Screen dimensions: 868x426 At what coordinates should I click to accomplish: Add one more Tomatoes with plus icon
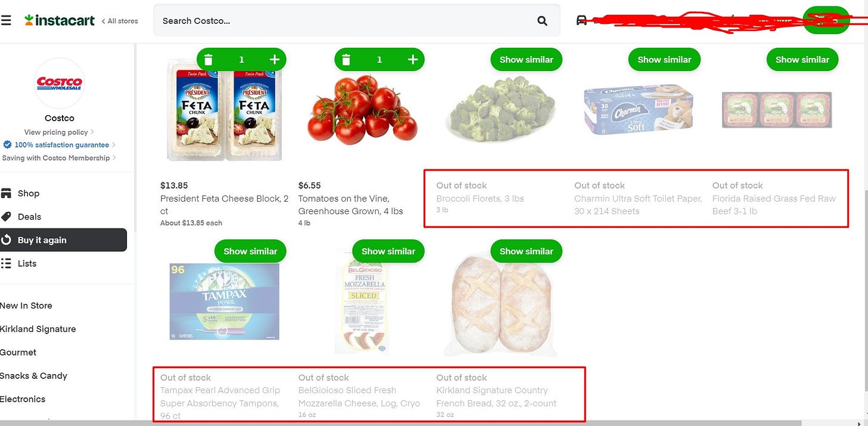tap(413, 60)
